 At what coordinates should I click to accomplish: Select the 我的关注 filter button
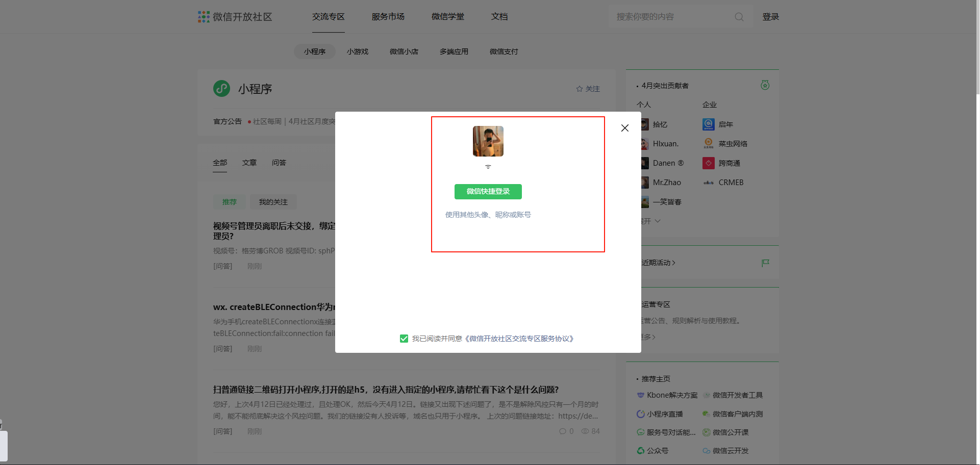(273, 202)
